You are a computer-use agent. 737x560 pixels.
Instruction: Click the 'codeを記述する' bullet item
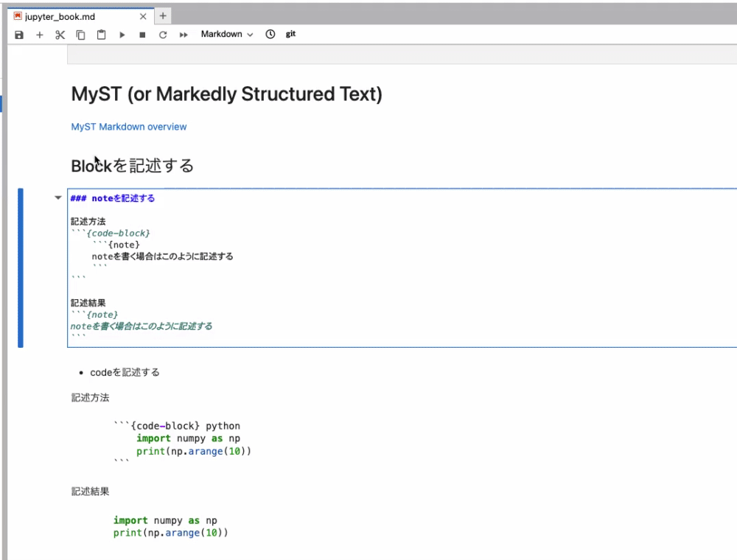point(125,373)
